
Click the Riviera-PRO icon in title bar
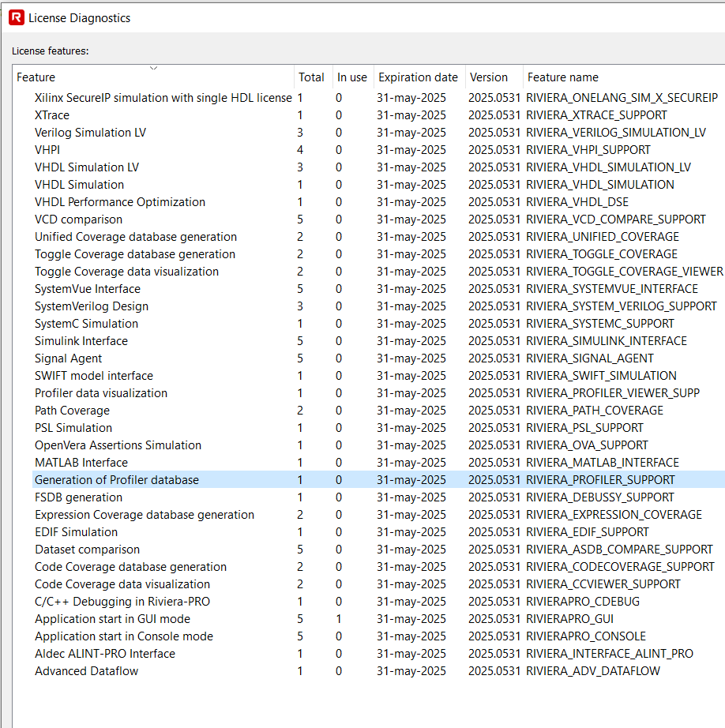(16, 17)
